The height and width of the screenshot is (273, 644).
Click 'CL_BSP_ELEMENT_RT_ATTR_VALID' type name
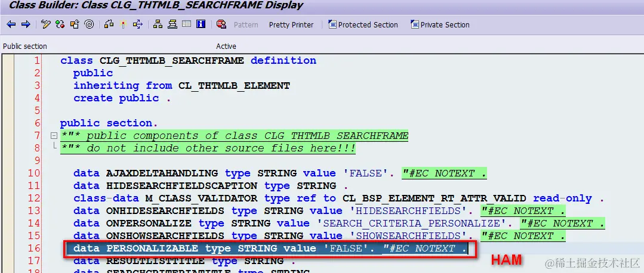[x=434, y=198]
